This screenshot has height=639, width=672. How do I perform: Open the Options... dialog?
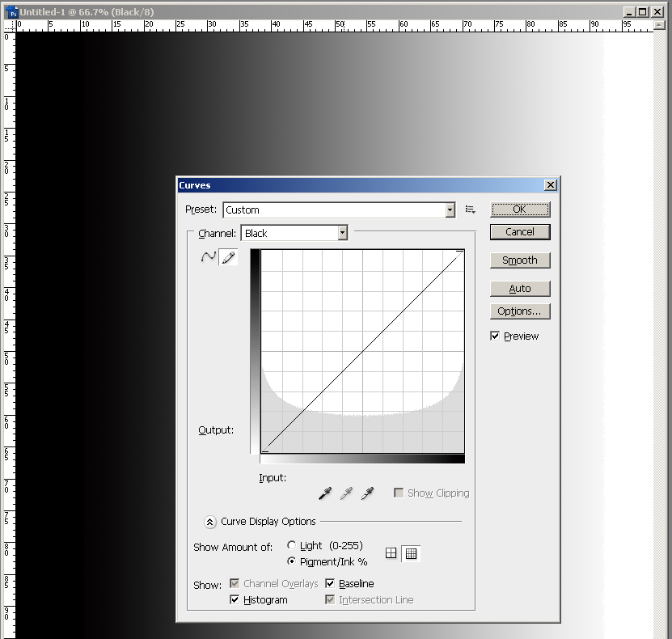pyautogui.click(x=520, y=311)
